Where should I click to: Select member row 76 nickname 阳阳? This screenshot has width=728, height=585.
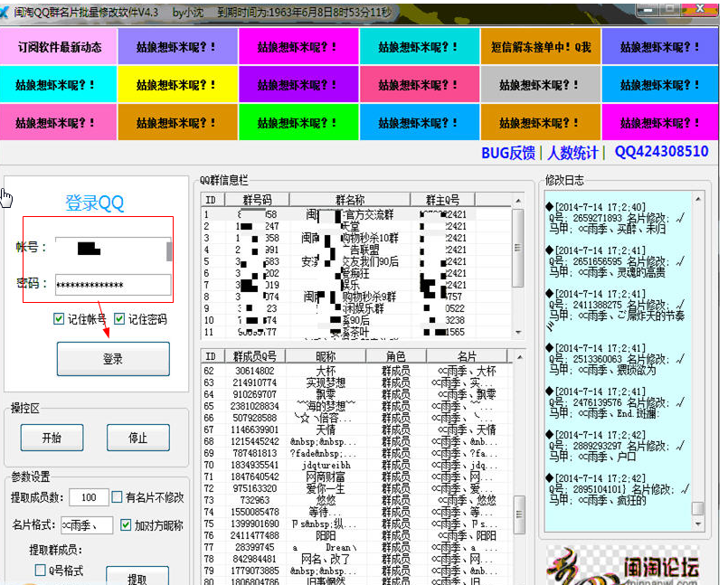pyautogui.click(x=356, y=535)
